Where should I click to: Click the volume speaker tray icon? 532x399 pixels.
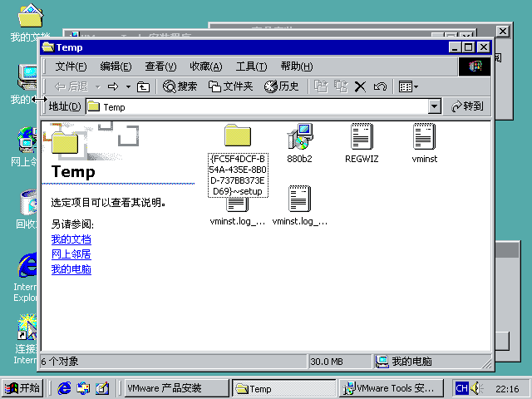click(x=476, y=388)
